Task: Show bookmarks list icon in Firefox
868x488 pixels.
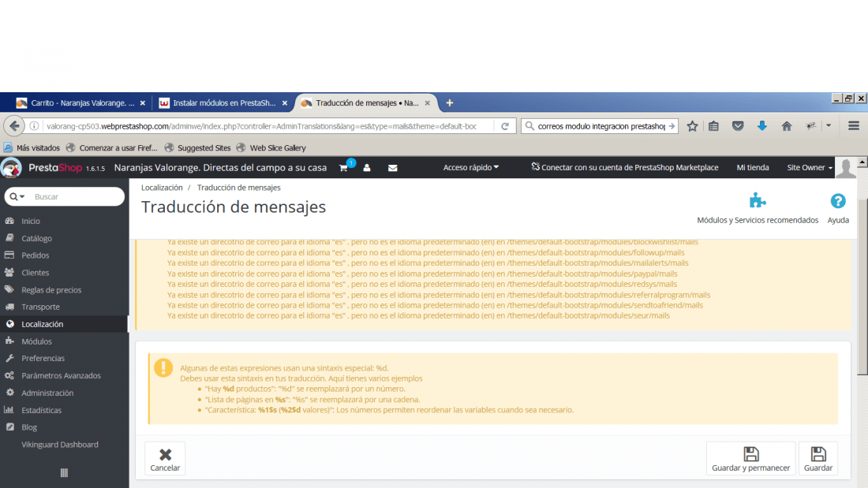Action: [x=713, y=126]
